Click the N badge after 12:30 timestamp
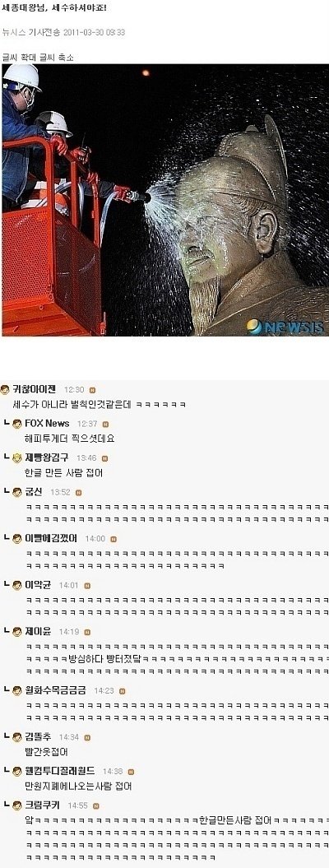The width and height of the screenshot is (329, 868). [92, 390]
